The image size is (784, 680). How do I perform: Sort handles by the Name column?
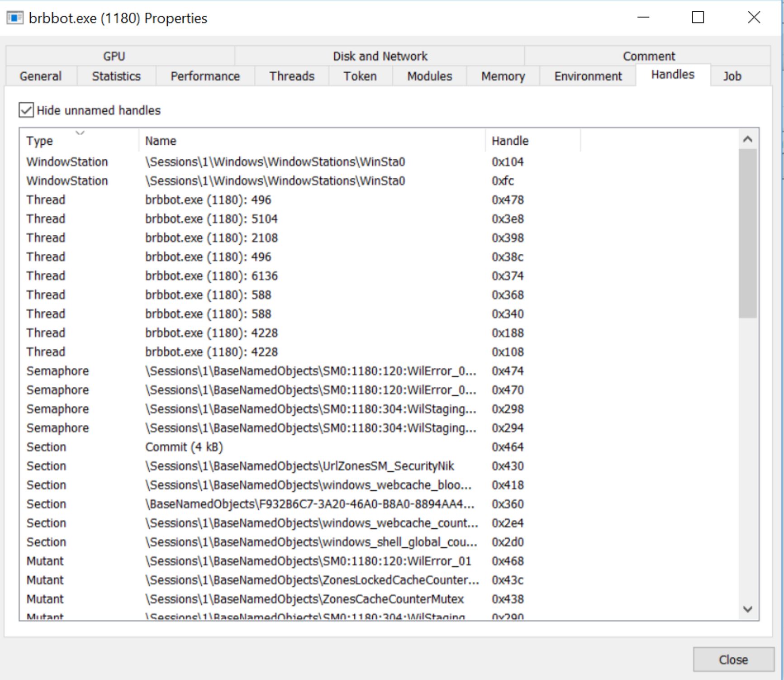[161, 140]
